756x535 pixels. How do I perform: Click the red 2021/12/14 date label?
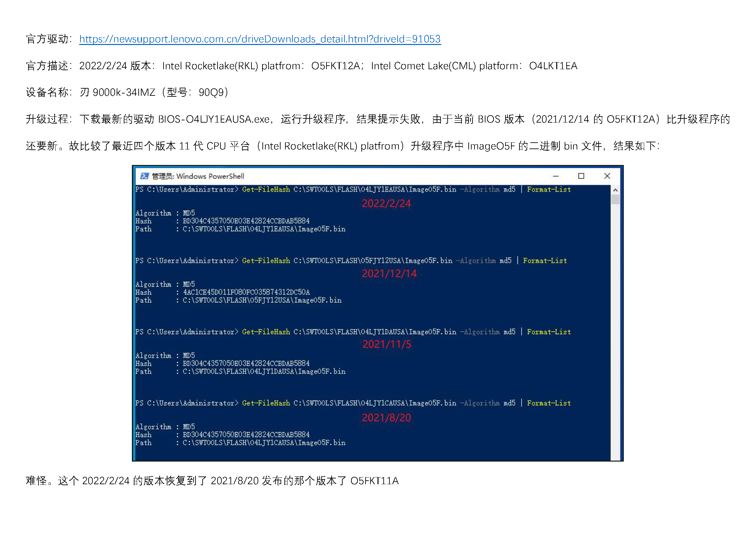[x=389, y=273]
